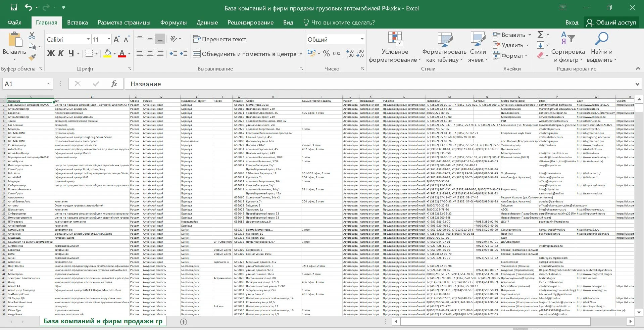Apply the percent style format

327,53
